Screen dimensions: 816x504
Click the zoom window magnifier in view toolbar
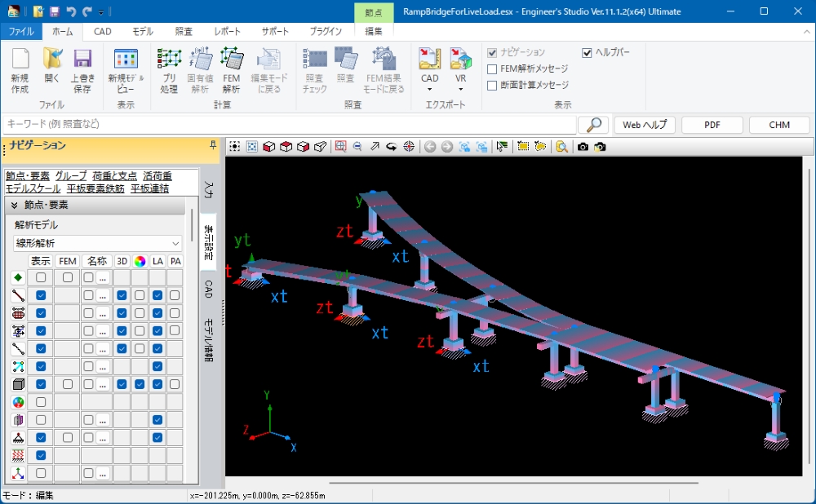point(340,147)
